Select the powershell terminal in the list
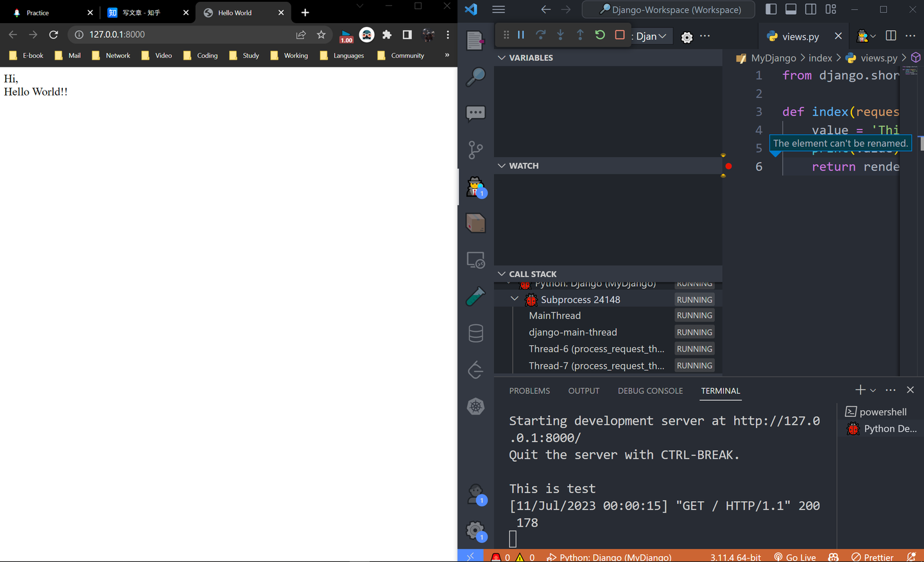Image resolution: width=924 pixels, height=562 pixels. 881,411
